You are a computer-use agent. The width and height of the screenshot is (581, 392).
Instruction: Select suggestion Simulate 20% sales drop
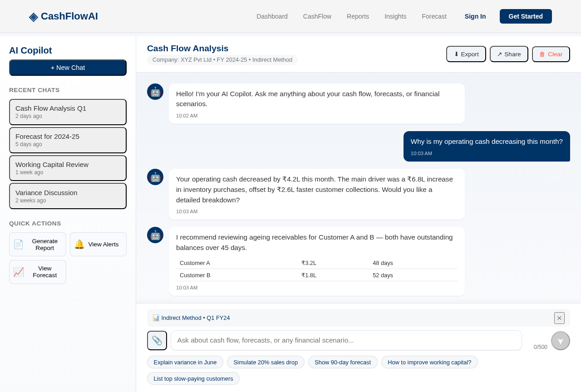(266, 362)
